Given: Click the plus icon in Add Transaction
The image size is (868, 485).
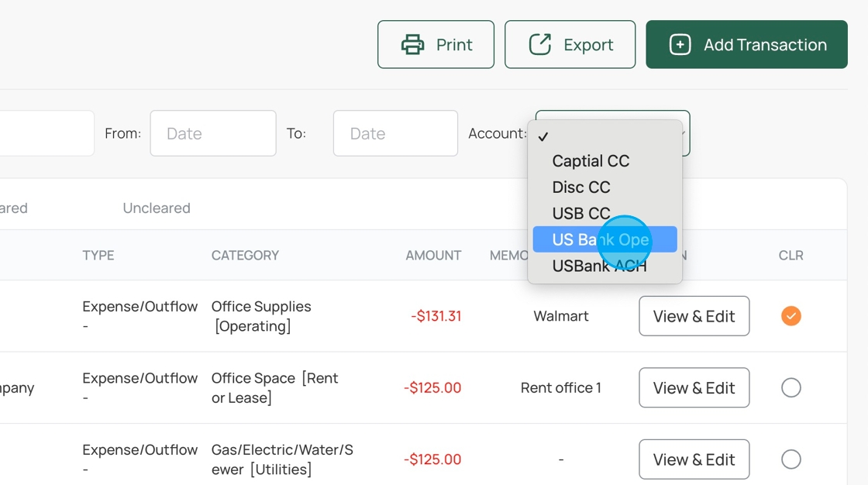Looking at the screenshot, I should tap(680, 45).
